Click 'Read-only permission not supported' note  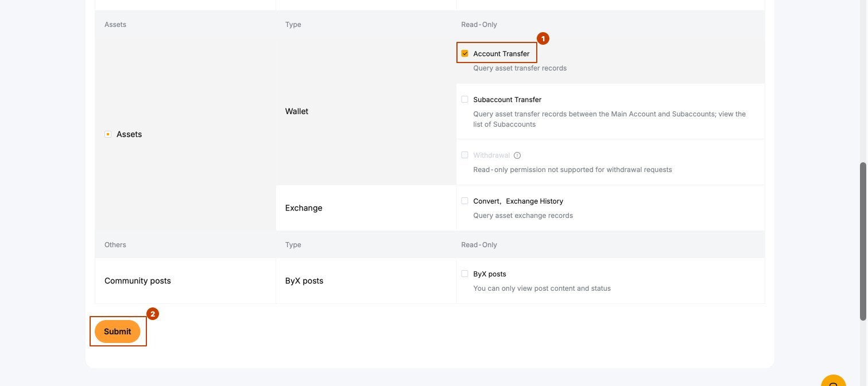click(572, 170)
